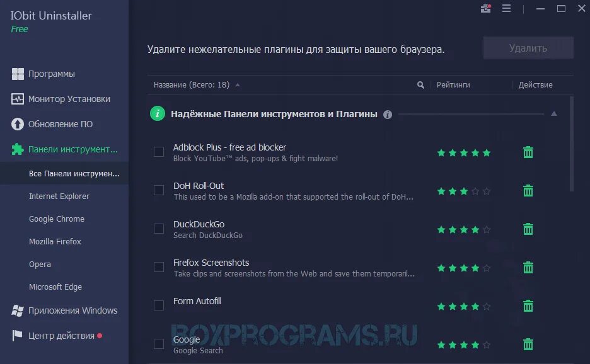Viewport: 590px width, 364px height.
Task: Click the star rating of Google plugin
Action: tap(464, 345)
